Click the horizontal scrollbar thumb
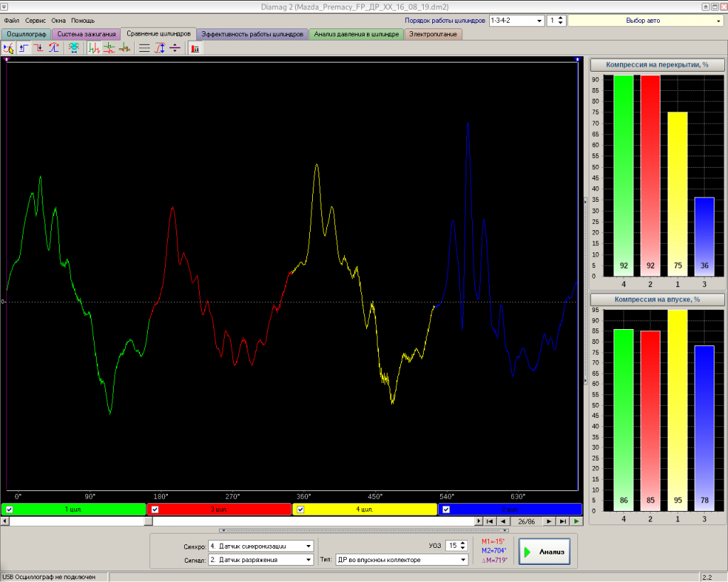Image resolution: width=728 pixels, height=582 pixels. 148,521
